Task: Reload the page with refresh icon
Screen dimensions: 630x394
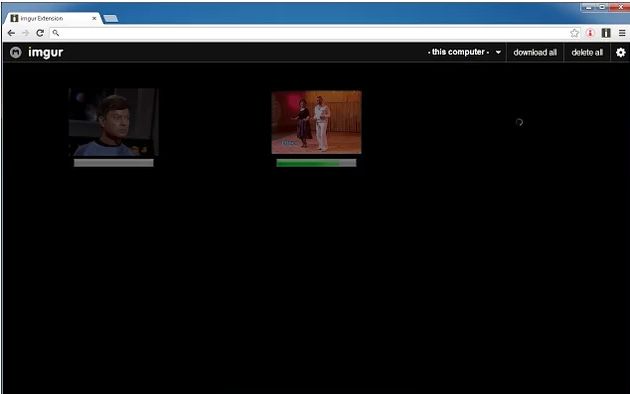Action: (40, 33)
